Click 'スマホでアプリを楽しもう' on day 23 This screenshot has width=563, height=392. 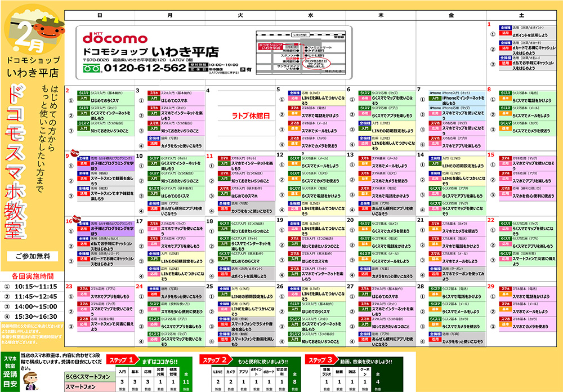110,296
